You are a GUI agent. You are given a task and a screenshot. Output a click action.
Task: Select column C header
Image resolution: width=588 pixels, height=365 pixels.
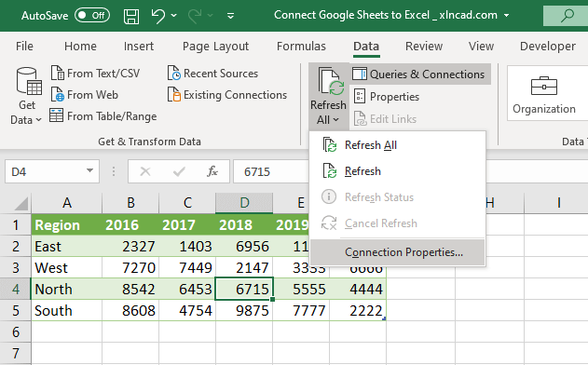(187, 203)
